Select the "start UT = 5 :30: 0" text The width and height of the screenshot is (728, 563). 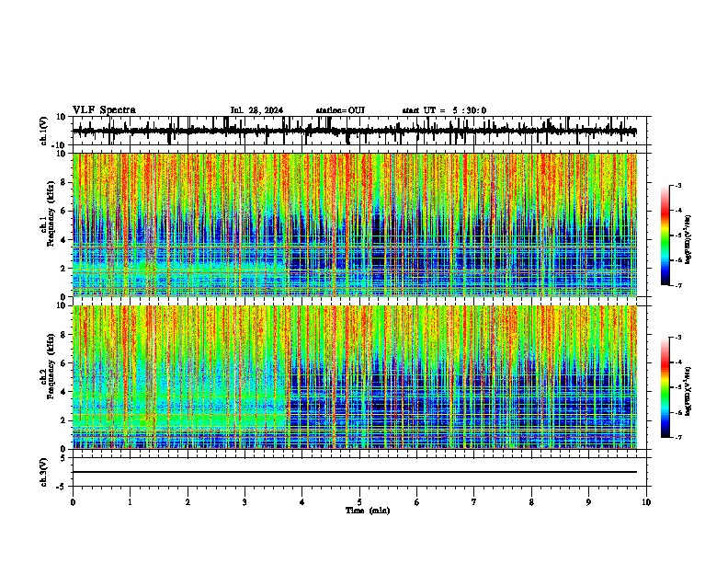[444, 110]
